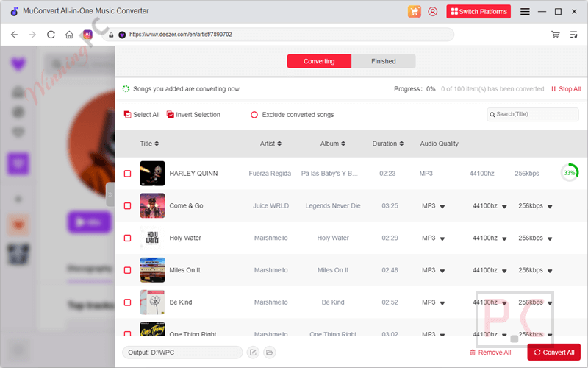Viewport: 588px width, 368px height.
Task: Open the user account profile icon
Action: coord(432,11)
